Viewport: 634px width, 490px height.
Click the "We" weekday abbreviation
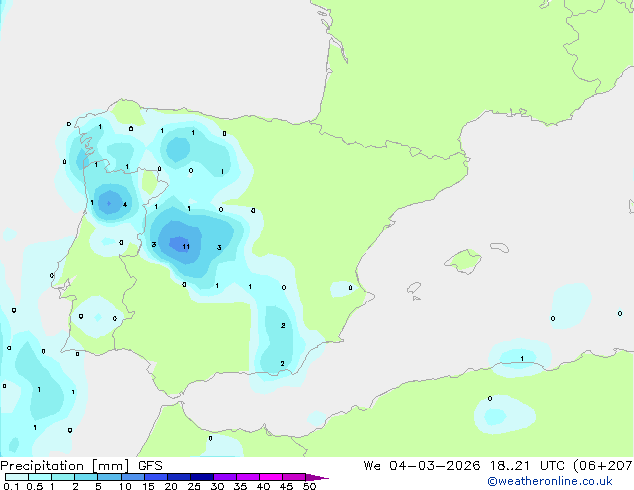(x=372, y=466)
